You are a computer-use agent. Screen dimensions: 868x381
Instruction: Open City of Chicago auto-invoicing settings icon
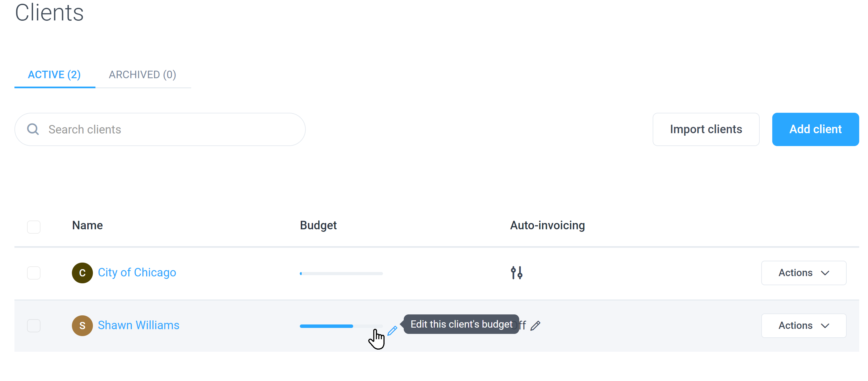pos(516,273)
